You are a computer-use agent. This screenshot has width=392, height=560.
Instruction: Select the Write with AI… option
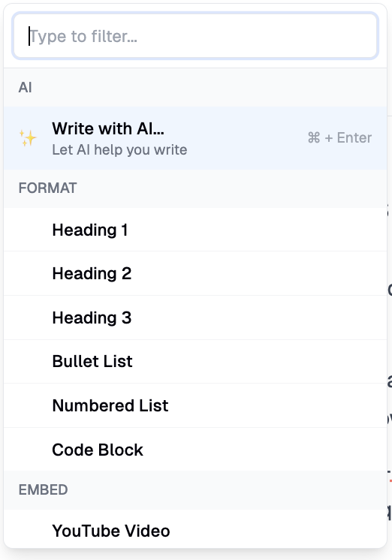click(195, 138)
